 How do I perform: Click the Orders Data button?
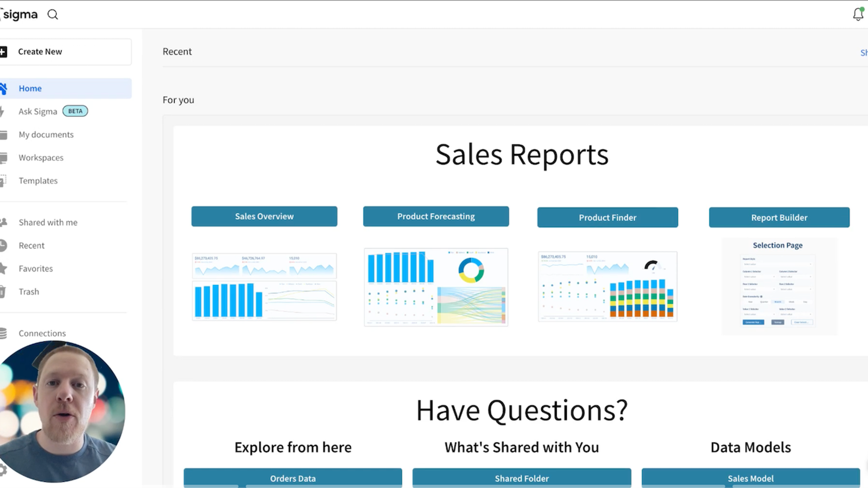293,478
